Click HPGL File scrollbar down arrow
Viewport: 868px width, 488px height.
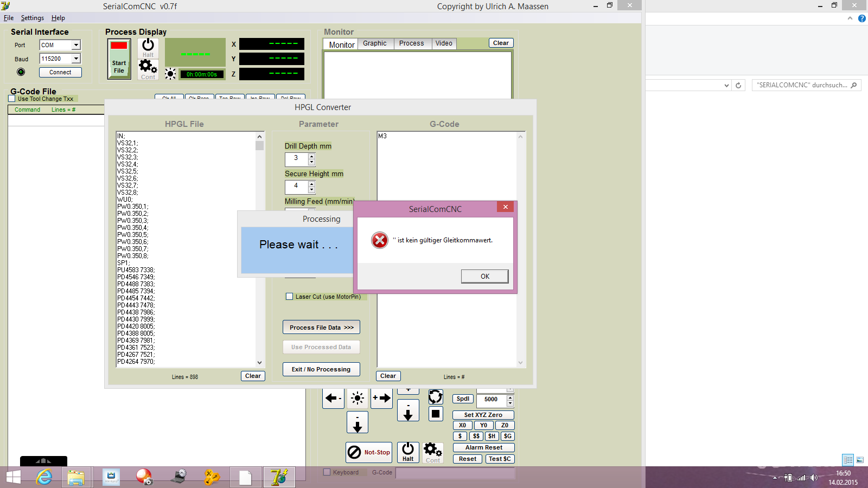click(259, 362)
